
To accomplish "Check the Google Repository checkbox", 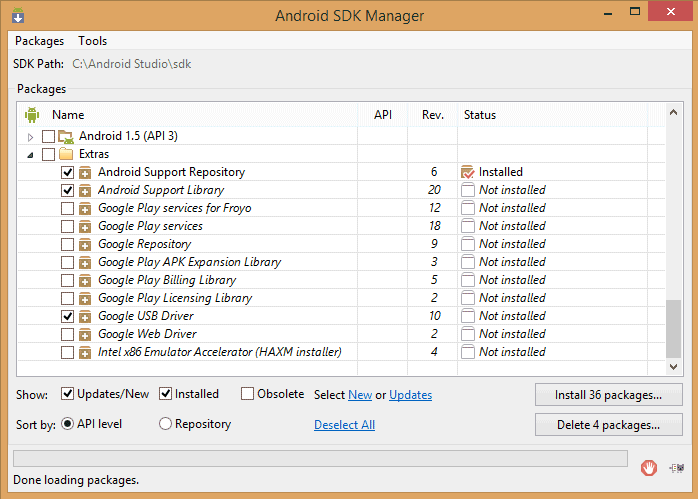I will (67, 244).
